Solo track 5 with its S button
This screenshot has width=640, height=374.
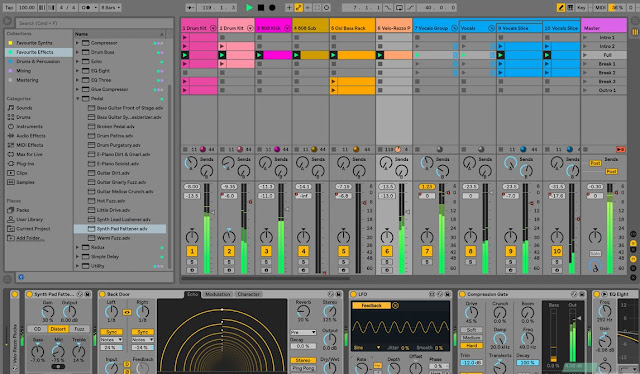(x=343, y=262)
